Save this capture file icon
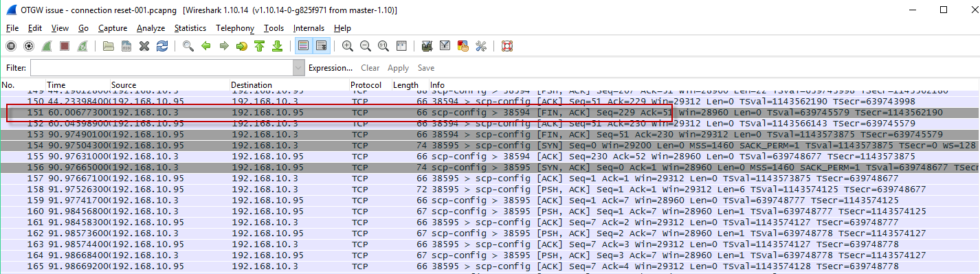Viewport: 980px width, 274px height. (126, 46)
